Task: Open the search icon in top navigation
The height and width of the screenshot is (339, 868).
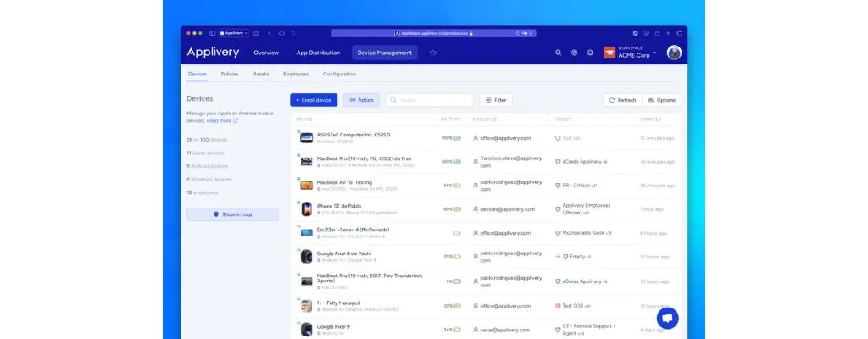Action: (558, 53)
